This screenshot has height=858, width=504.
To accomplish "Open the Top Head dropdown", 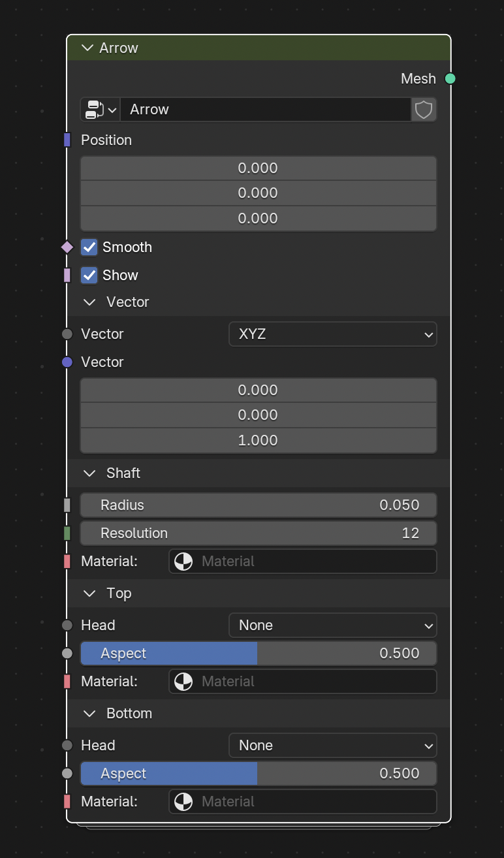I will pyautogui.click(x=333, y=626).
